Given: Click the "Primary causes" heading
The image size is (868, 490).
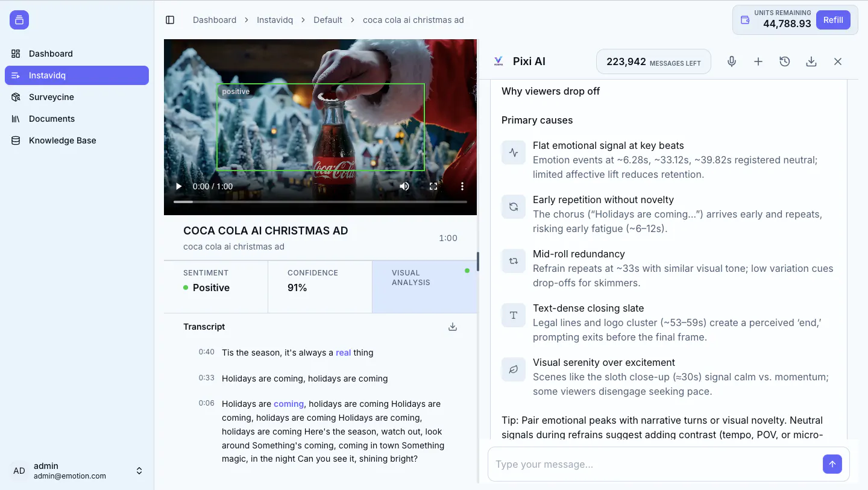Looking at the screenshot, I should [x=537, y=120].
